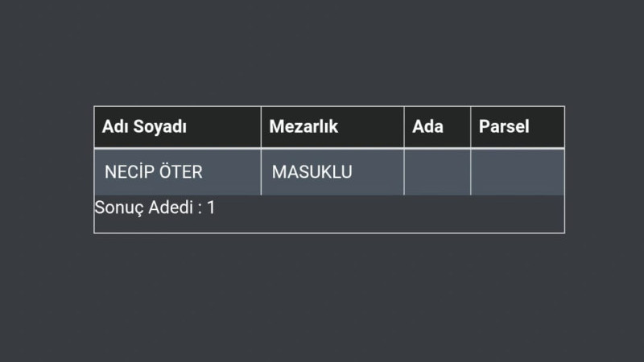Viewport: 644px width, 362px height.
Task: Select the MASUKLU cemetery cell
Action: pyautogui.click(x=332, y=172)
